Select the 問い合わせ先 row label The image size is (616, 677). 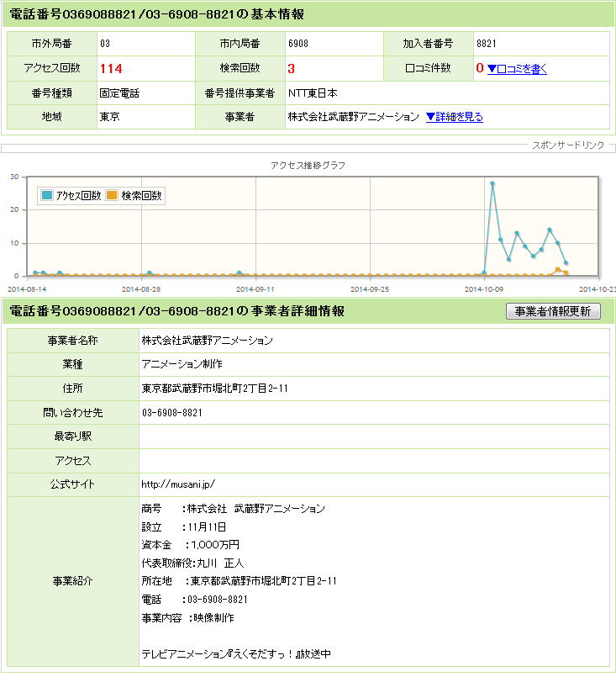click(73, 413)
